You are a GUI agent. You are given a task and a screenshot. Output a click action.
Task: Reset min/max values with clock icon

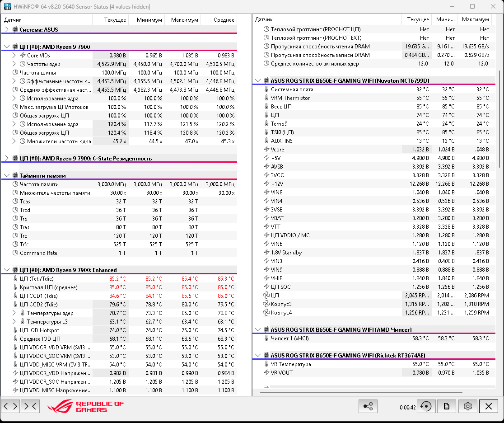click(x=426, y=406)
